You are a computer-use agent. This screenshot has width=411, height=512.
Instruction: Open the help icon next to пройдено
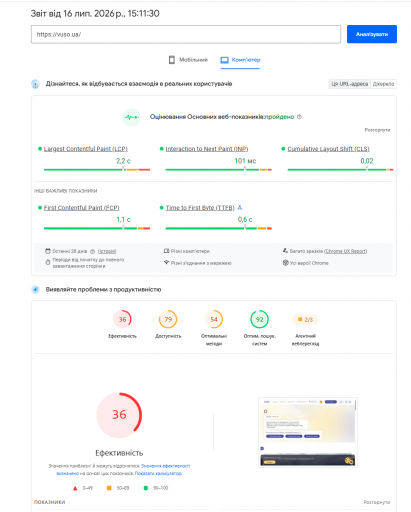pyautogui.click(x=299, y=117)
